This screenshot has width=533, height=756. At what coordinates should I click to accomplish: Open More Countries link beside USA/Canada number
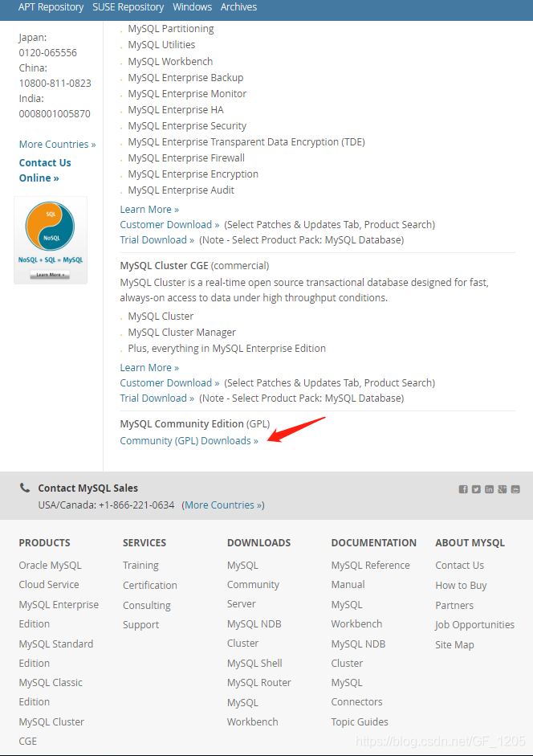[x=224, y=505]
